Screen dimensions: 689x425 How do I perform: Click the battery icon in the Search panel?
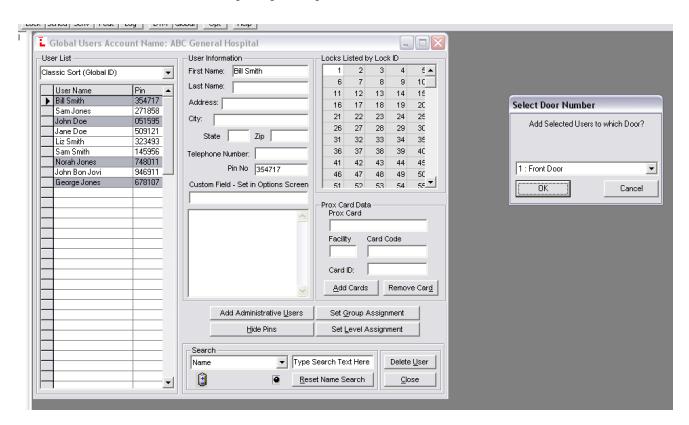pos(202,379)
